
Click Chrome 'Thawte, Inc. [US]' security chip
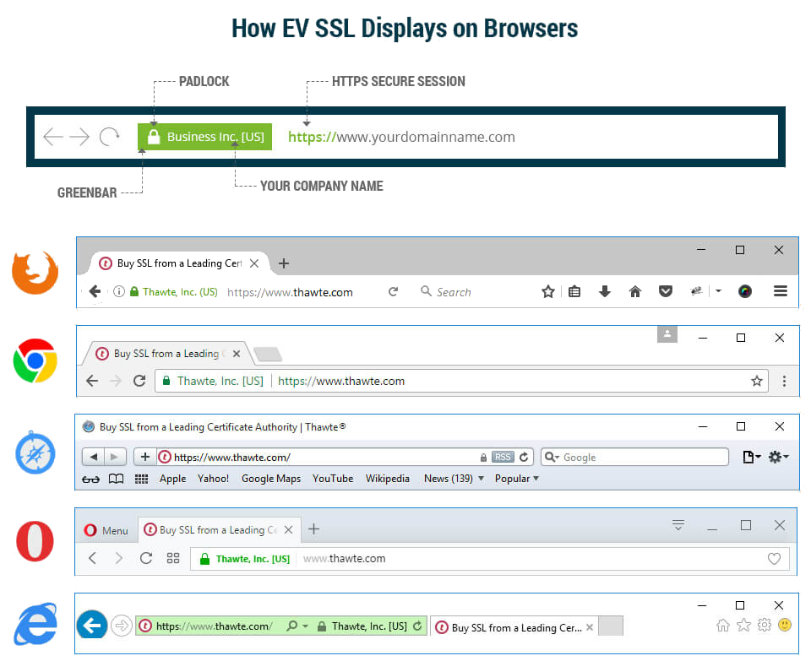point(213,381)
